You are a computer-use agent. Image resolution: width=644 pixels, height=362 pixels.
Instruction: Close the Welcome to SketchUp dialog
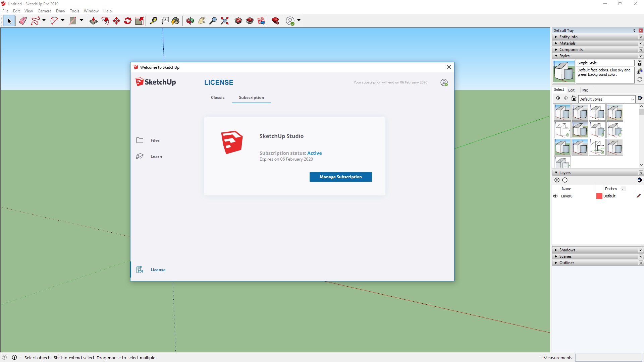(449, 67)
